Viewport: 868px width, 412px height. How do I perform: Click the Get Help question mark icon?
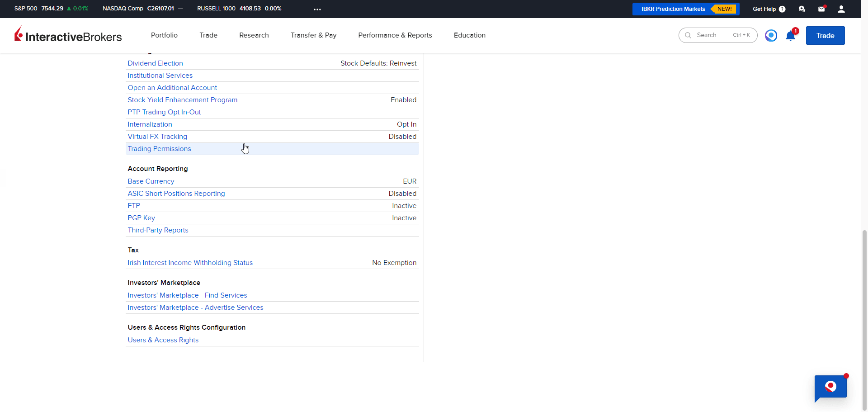782,9
